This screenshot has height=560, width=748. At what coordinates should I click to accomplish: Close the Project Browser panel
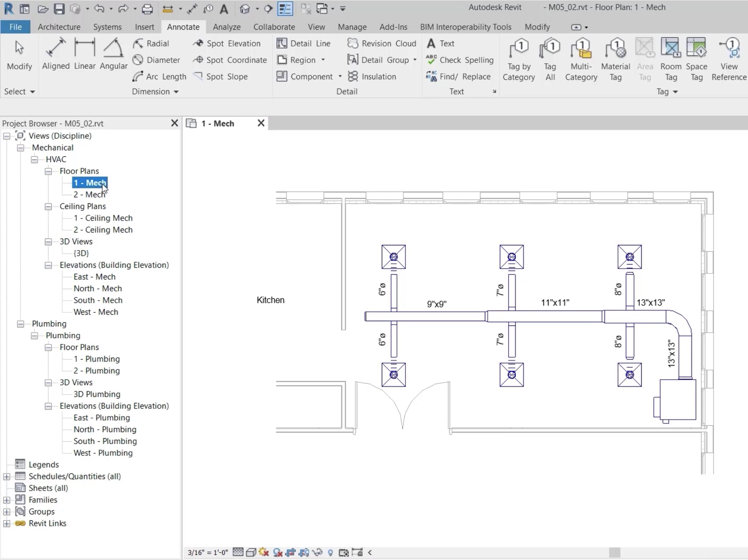(x=174, y=123)
